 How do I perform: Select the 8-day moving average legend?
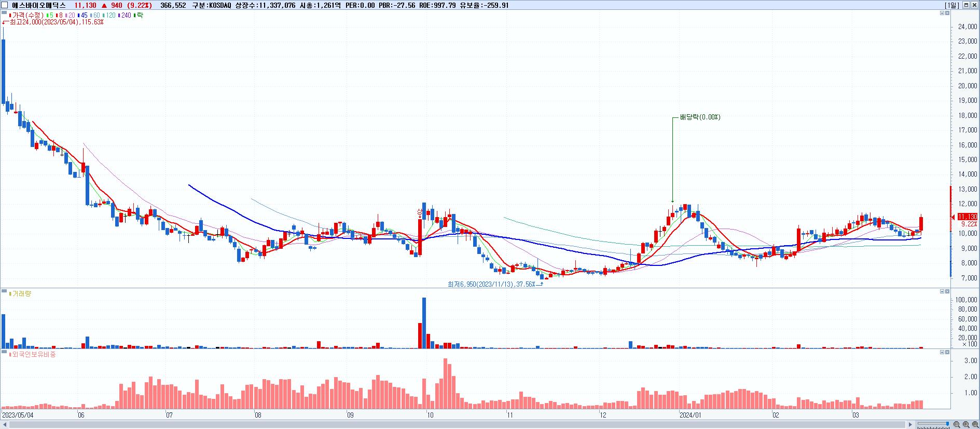pyautogui.click(x=59, y=15)
